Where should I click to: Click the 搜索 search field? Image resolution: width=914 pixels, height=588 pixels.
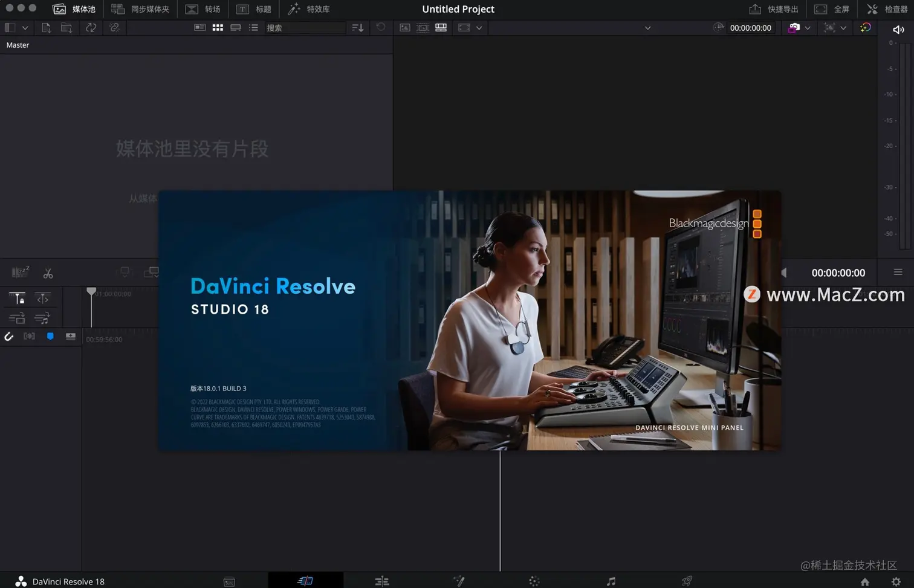click(x=305, y=28)
